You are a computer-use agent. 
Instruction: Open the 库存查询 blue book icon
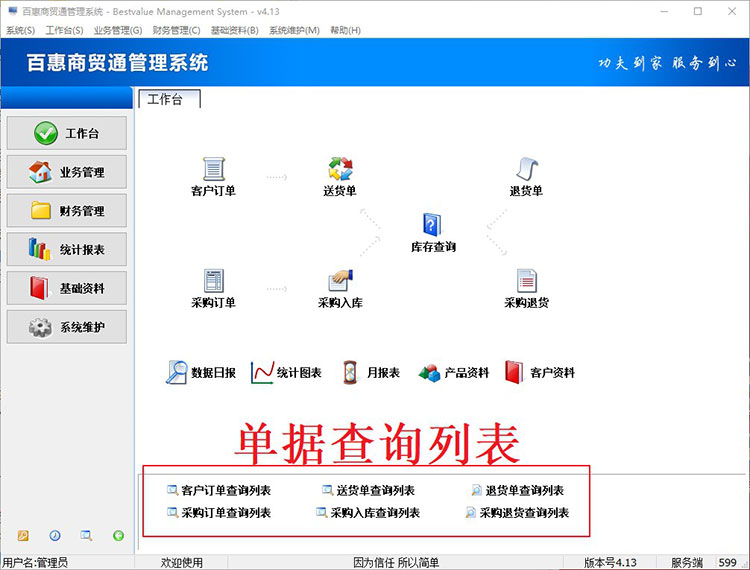point(433,233)
